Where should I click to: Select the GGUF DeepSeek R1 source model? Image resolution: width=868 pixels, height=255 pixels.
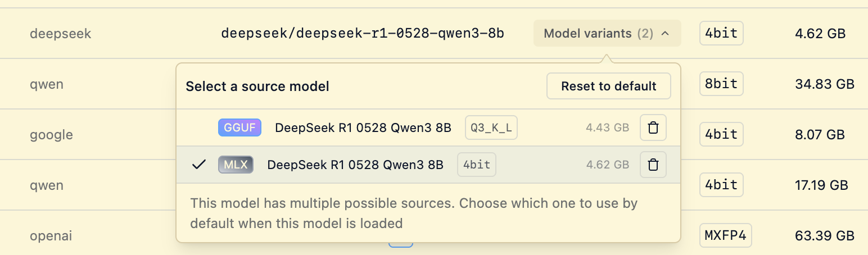tap(363, 128)
